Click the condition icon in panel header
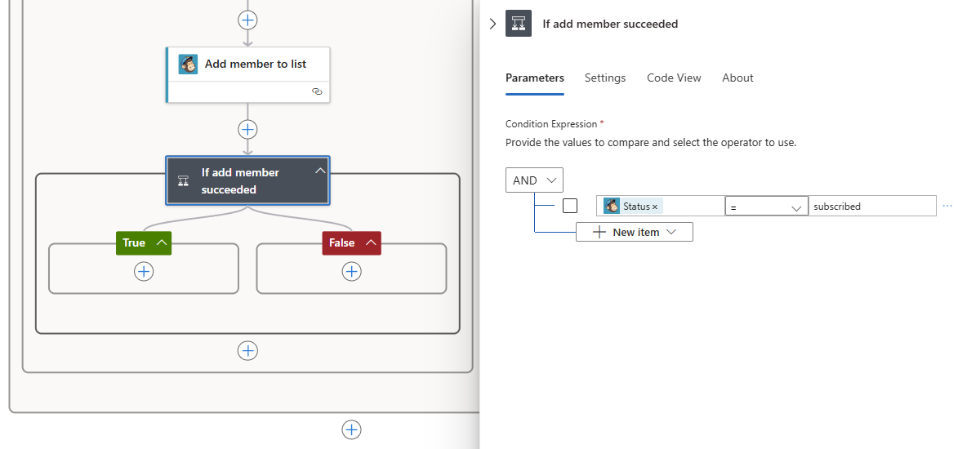 tap(519, 24)
